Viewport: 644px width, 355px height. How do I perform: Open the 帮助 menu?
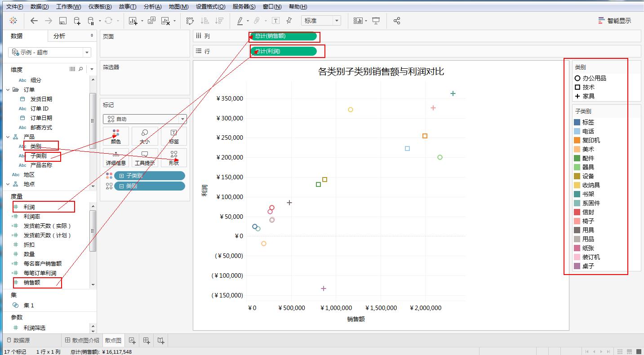tap(298, 7)
